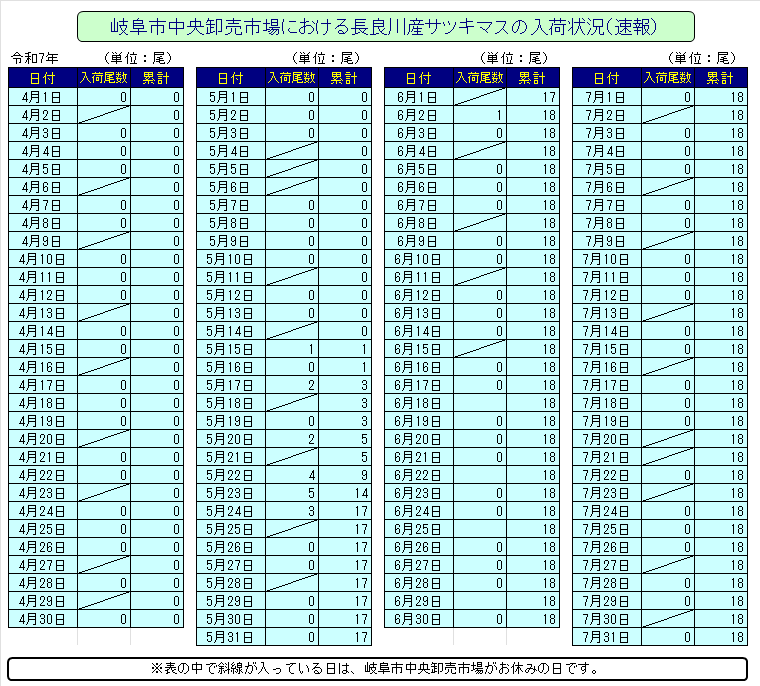The width and height of the screenshot is (760, 686).
Task: Click the arrival count cell for 5月23日
Action: pyautogui.click(x=294, y=493)
